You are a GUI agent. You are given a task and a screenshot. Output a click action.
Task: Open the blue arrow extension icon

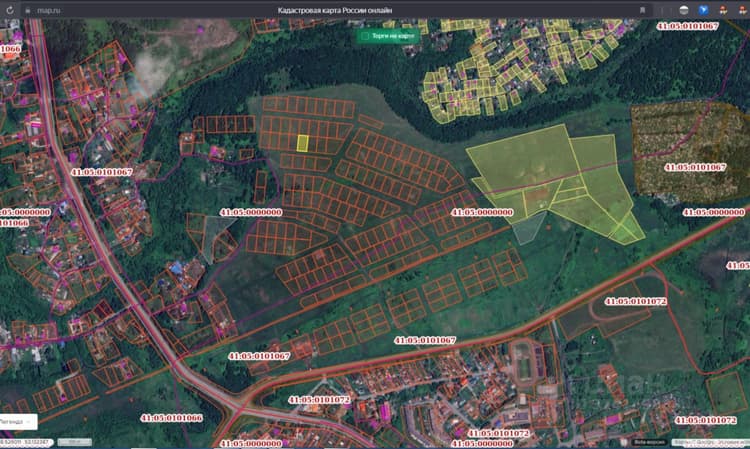click(704, 10)
